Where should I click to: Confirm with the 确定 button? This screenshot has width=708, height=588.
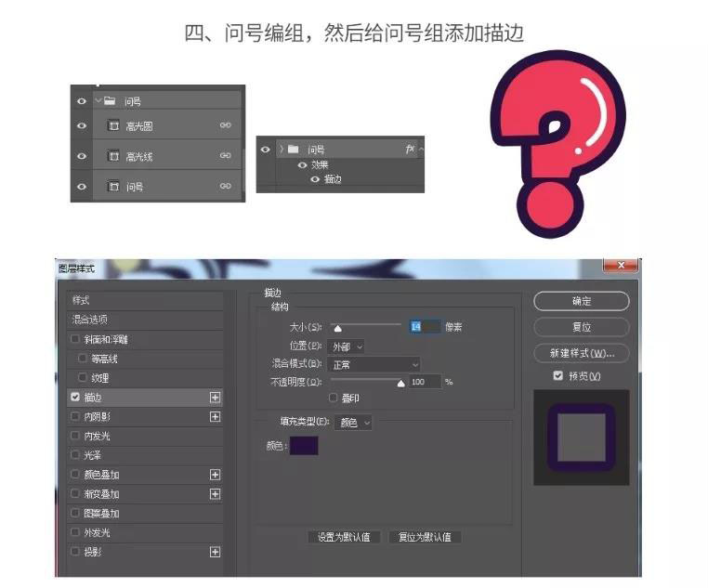(x=582, y=301)
